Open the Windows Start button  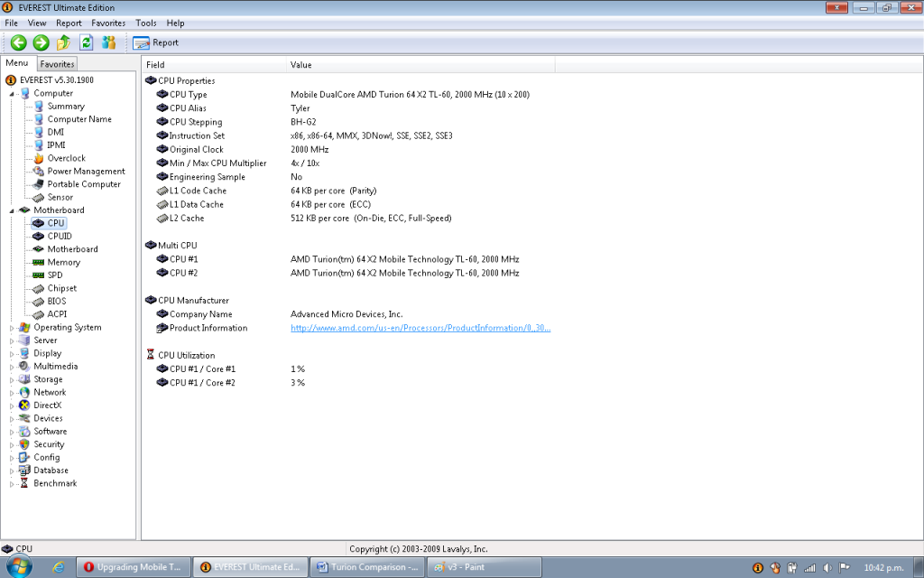click(x=19, y=567)
